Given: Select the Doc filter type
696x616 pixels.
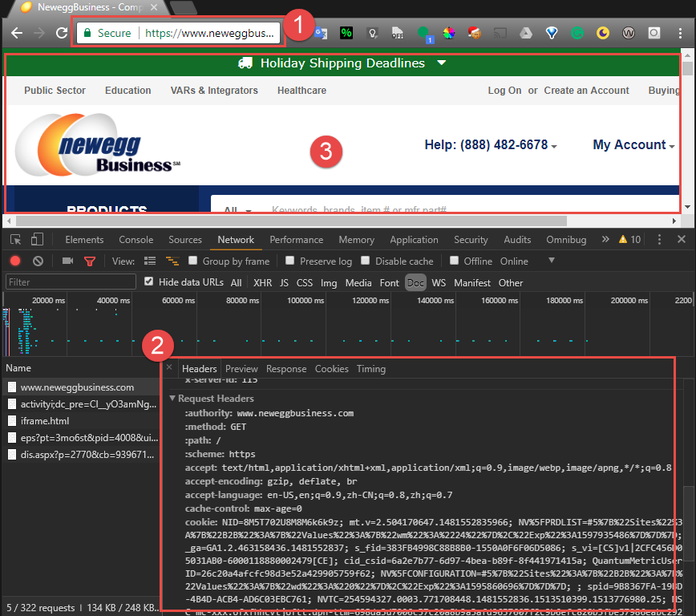Looking at the screenshot, I should coord(415,283).
